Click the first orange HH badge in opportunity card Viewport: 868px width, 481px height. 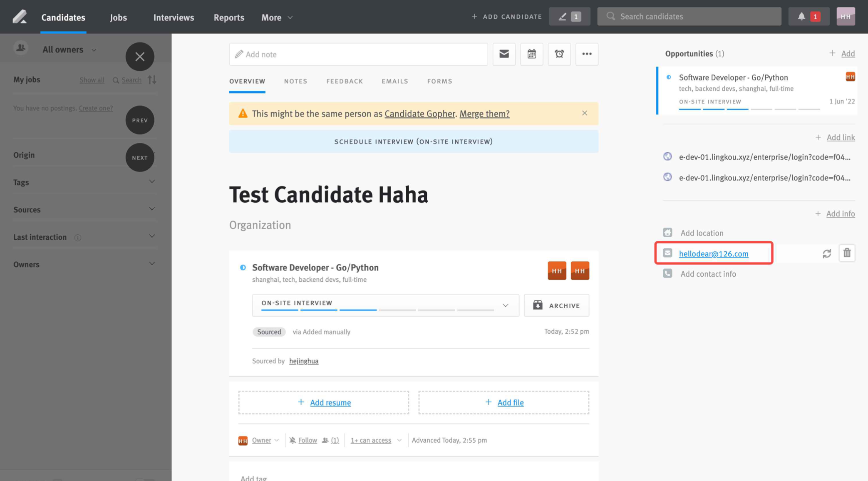[557, 270]
